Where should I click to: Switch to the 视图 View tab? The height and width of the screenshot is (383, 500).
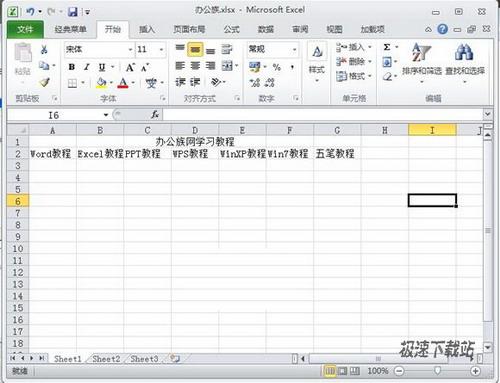[x=334, y=30]
